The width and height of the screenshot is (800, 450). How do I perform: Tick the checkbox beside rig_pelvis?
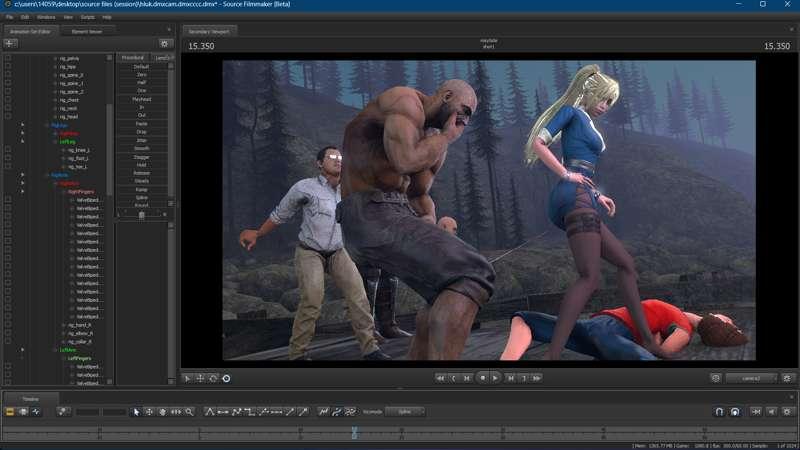(x=8, y=58)
